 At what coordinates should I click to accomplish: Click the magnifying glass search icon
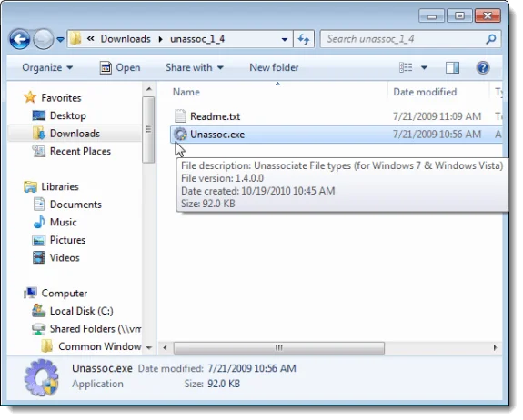tap(491, 39)
